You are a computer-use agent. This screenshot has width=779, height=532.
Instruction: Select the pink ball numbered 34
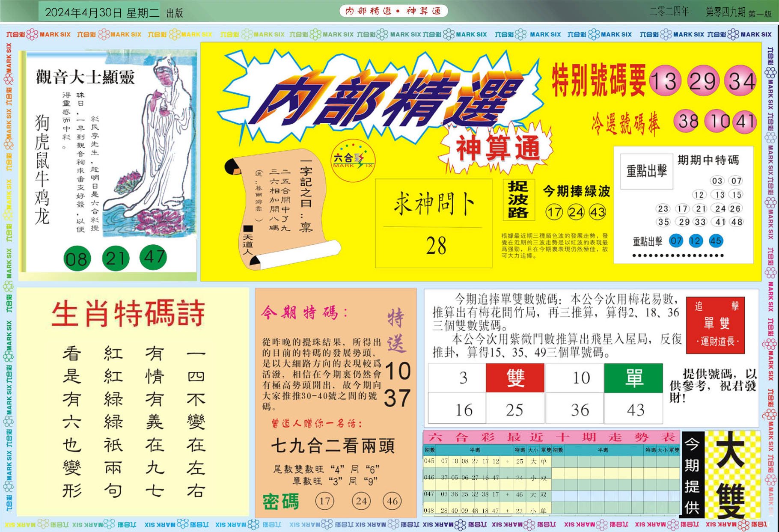tap(740, 81)
